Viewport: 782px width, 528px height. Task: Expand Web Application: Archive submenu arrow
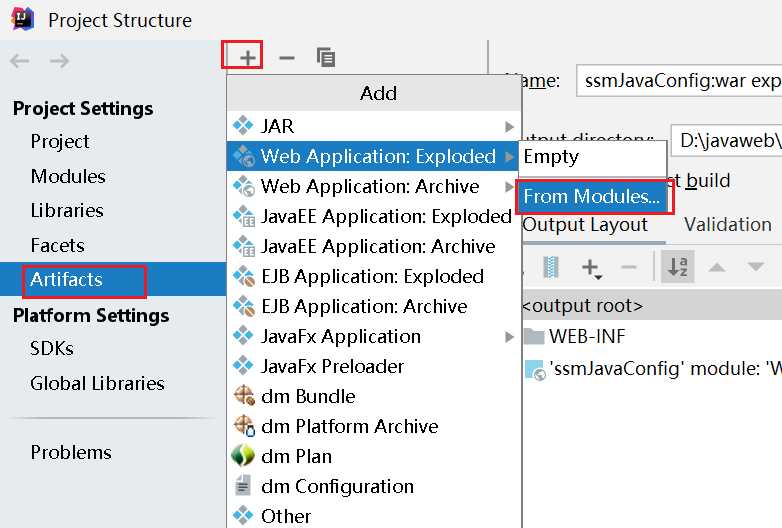coord(509,186)
